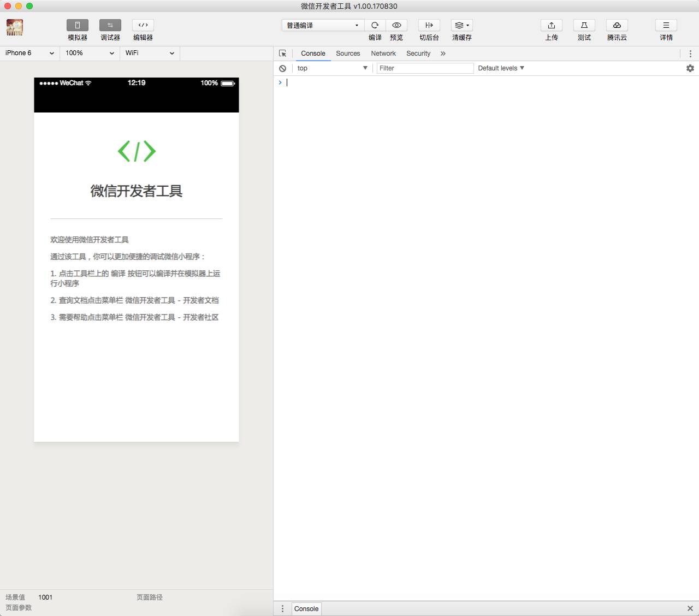The image size is (699, 616).
Task: Open the WiFi network dropdown
Action: coord(150,53)
